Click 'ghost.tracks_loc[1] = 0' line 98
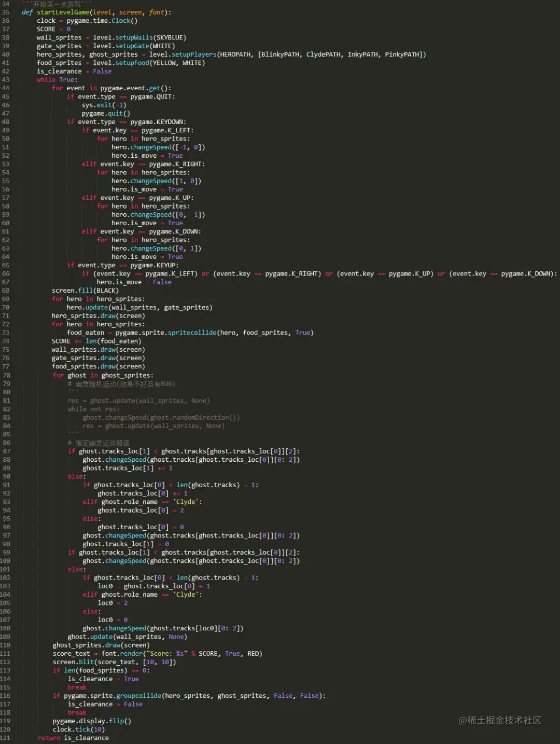This screenshot has width=560, height=744. point(126,544)
